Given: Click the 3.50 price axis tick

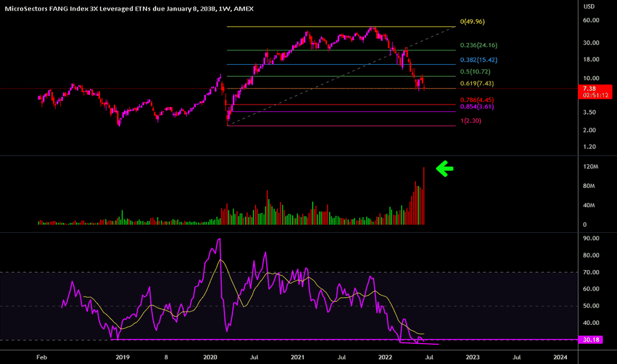Looking at the screenshot, I should [x=589, y=112].
